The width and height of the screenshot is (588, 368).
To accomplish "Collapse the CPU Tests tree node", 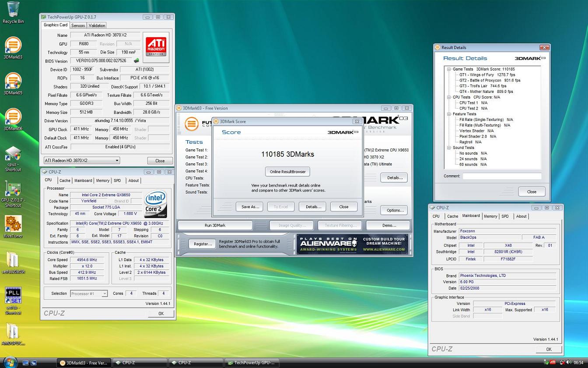I will (x=449, y=97).
